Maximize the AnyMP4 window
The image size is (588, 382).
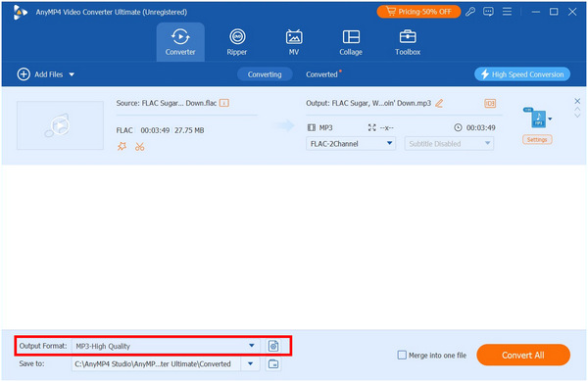click(x=554, y=12)
